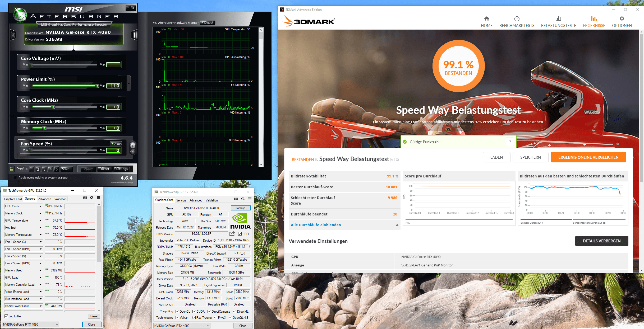Click Power Limit slider handle in Afterburner

point(97,86)
